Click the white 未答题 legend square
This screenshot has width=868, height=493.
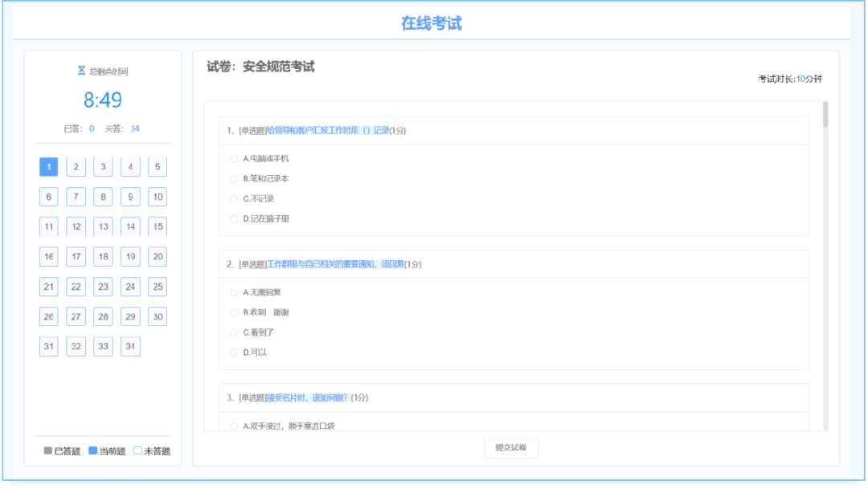(137, 450)
